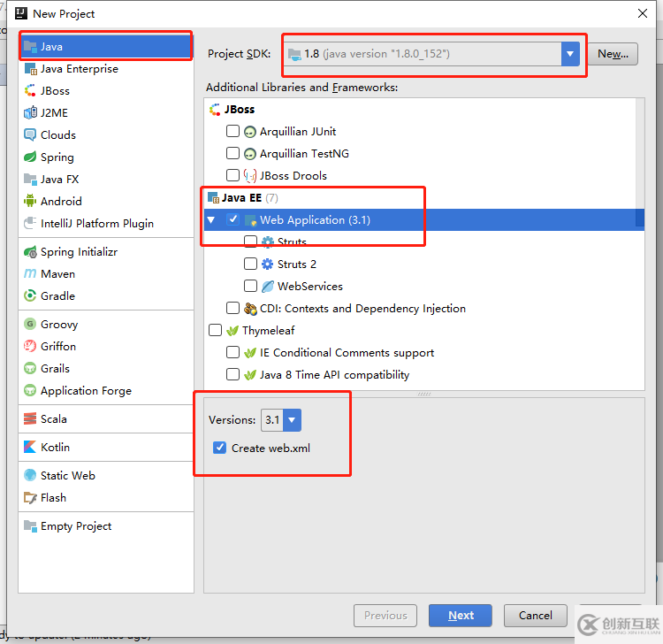Uncheck the Web Application (3.1) checkbox
Screen dimensions: 663x644
[x=232, y=219]
